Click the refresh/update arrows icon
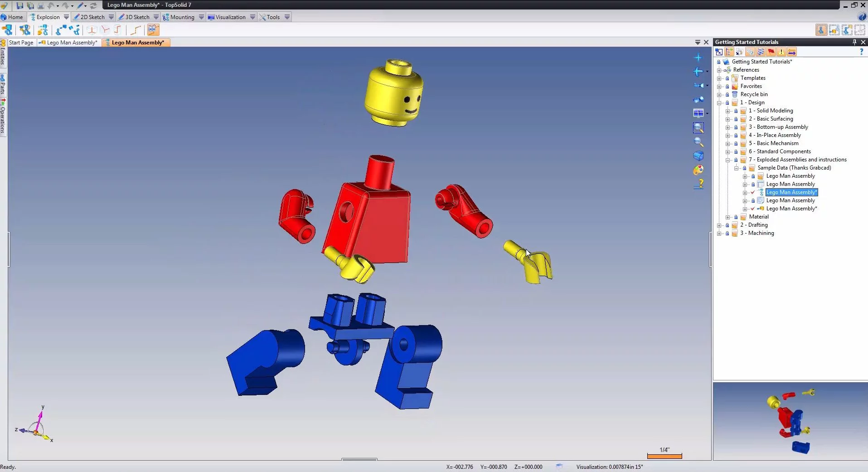Viewport: 868px width, 472px height. tap(93, 5)
